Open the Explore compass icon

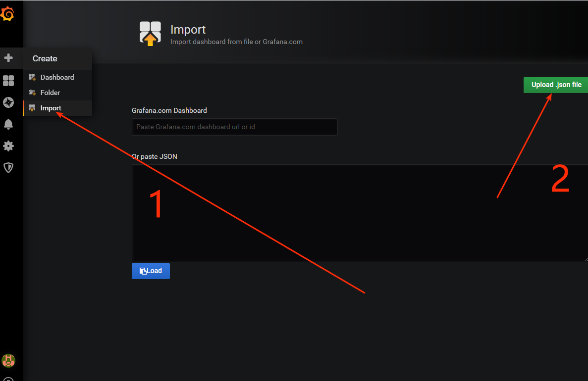pos(8,102)
